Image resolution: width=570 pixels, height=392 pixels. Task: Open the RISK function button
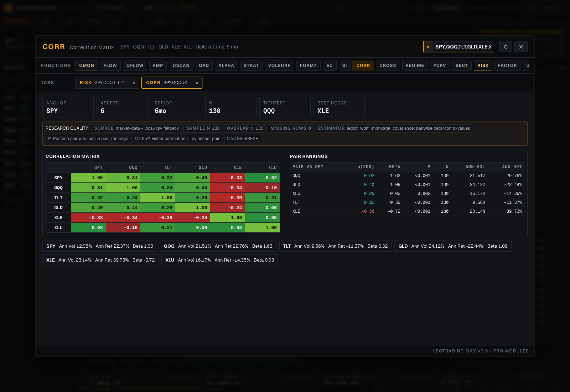[483, 66]
